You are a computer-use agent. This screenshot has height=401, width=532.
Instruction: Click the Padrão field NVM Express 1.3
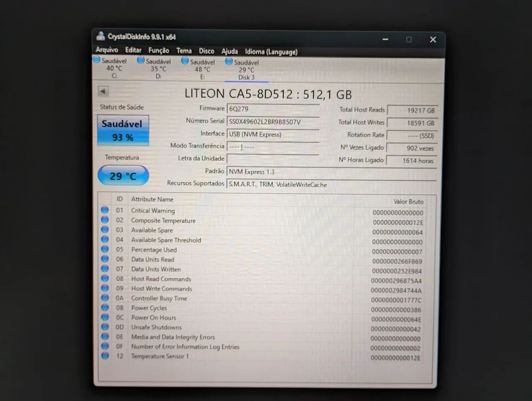pos(331,172)
